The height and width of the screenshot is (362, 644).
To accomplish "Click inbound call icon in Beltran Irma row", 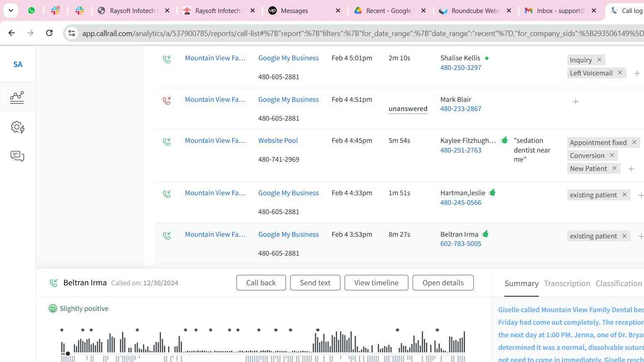I will coord(167,235).
